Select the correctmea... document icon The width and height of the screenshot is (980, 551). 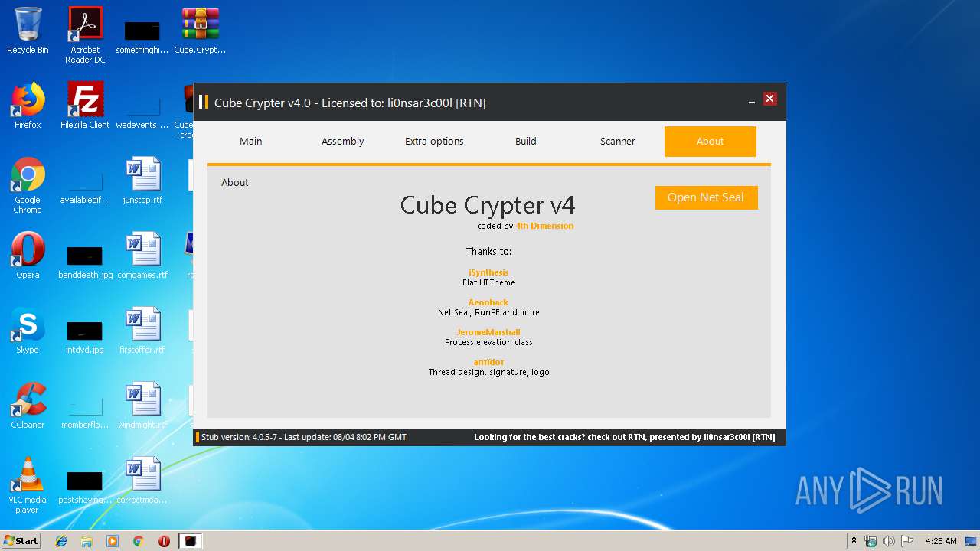click(x=142, y=481)
